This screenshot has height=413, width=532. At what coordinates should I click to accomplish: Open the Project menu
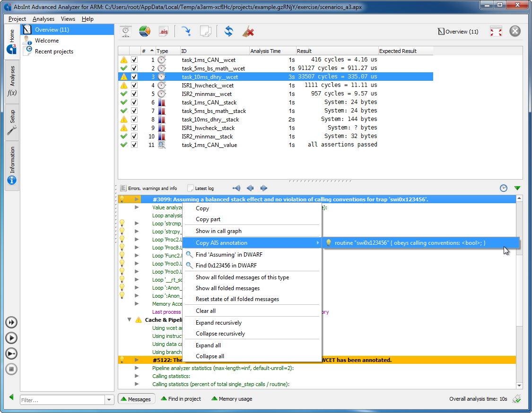coord(17,19)
